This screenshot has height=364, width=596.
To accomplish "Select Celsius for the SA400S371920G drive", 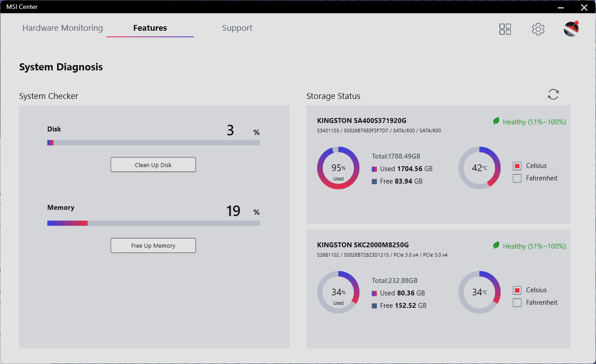I will [517, 166].
